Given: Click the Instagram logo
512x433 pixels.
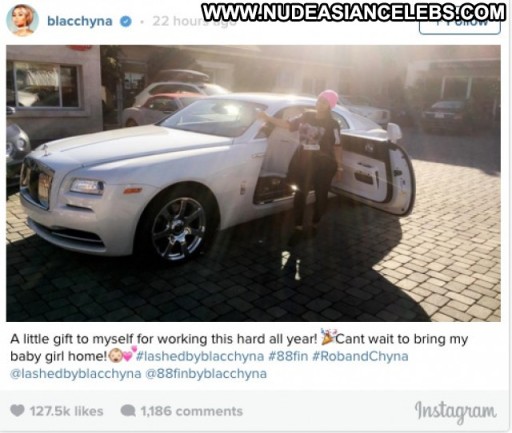Looking at the screenshot, I should coord(455,412).
